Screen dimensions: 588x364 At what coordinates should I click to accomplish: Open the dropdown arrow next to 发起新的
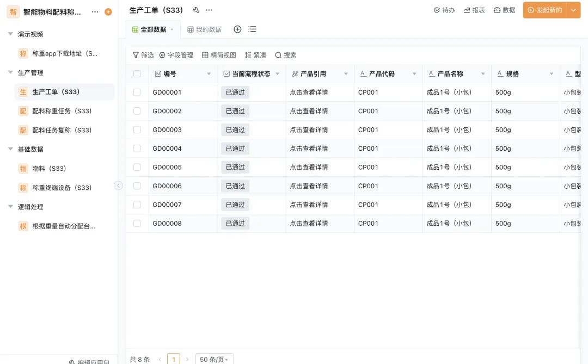click(x=573, y=10)
